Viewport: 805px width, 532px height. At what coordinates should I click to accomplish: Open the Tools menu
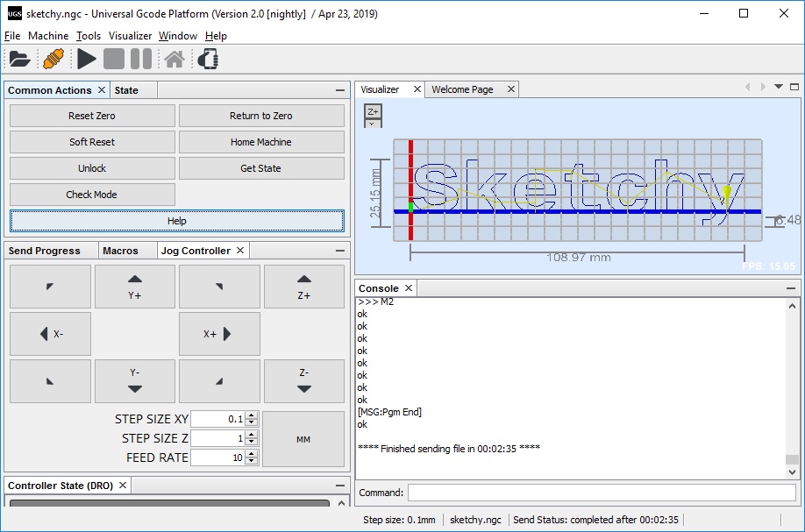coord(89,35)
